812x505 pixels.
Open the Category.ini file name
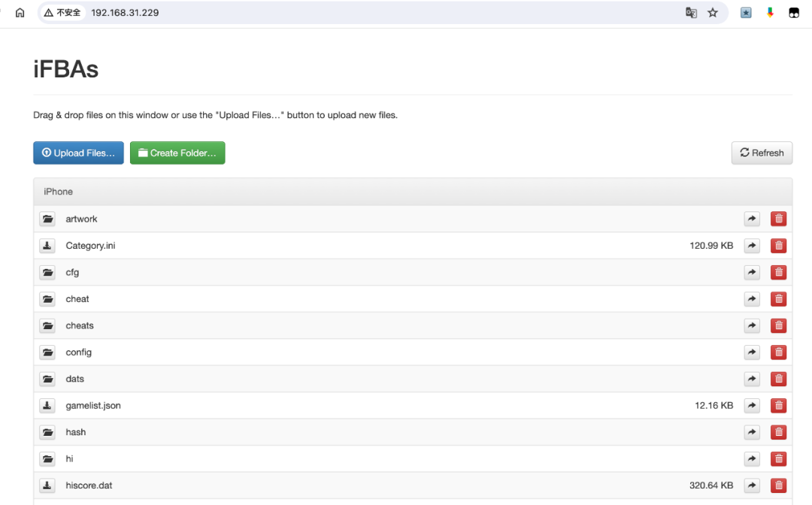click(91, 246)
